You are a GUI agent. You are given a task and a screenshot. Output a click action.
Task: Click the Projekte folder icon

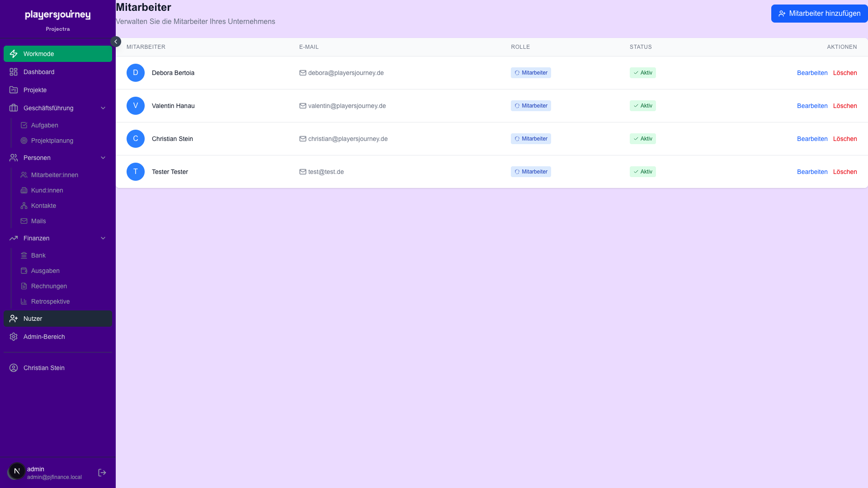[14, 90]
